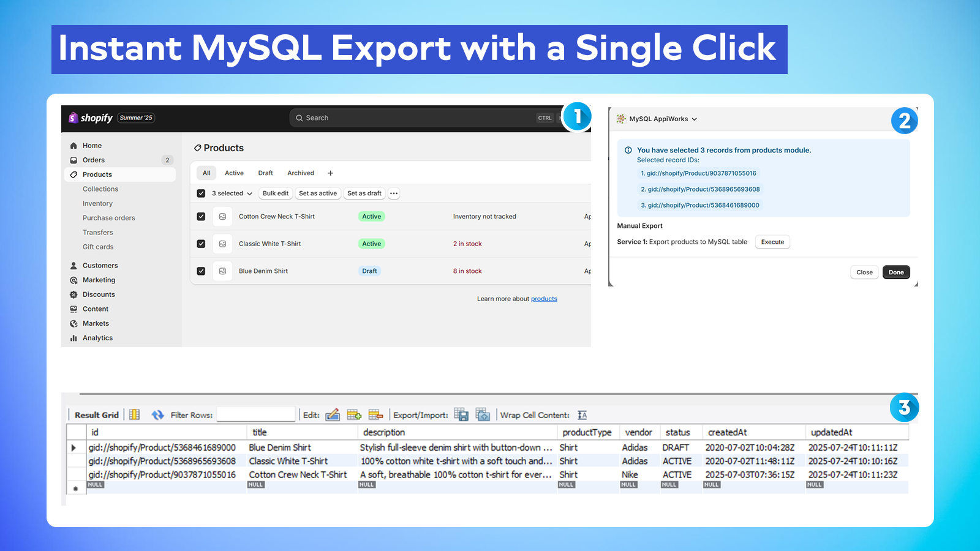The height and width of the screenshot is (551, 980).
Task: Click the Delete selected rows icon
Action: [375, 414]
